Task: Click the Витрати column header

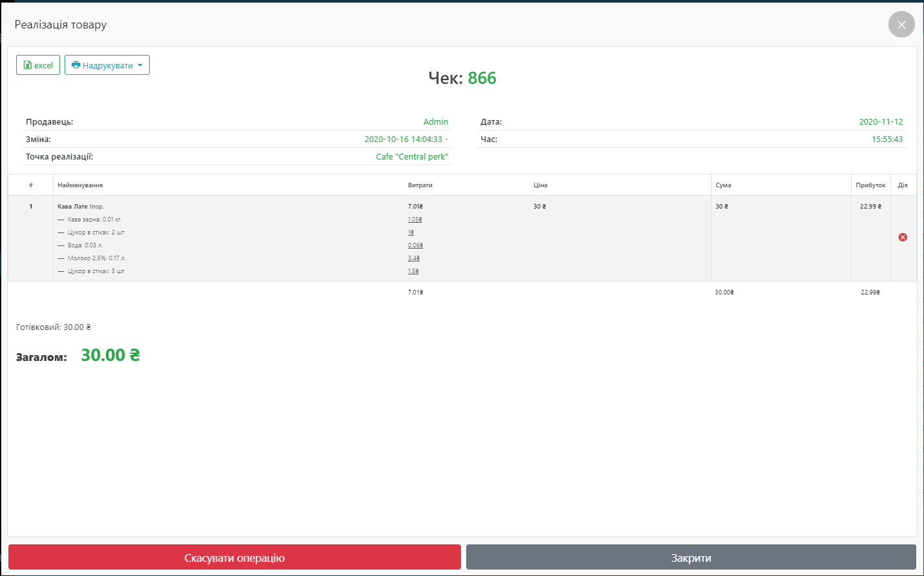Action: (x=420, y=185)
